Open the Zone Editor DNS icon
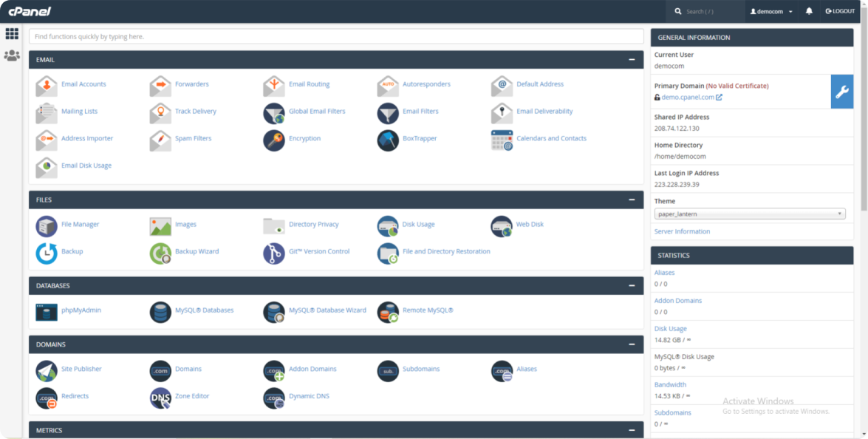This screenshot has width=868, height=439. click(x=160, y=398)
